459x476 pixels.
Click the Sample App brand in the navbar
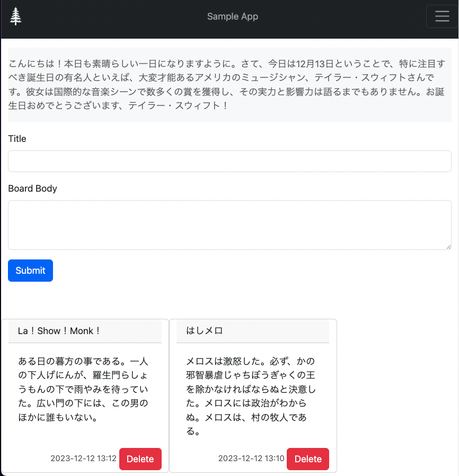(233, 16)
